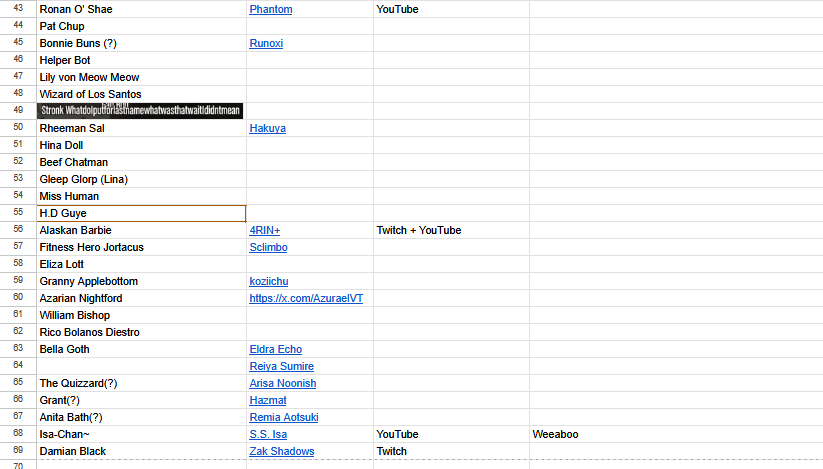This screenshot has height=469, width=823.
Task: Select row header 49
Action: [18, 111]
